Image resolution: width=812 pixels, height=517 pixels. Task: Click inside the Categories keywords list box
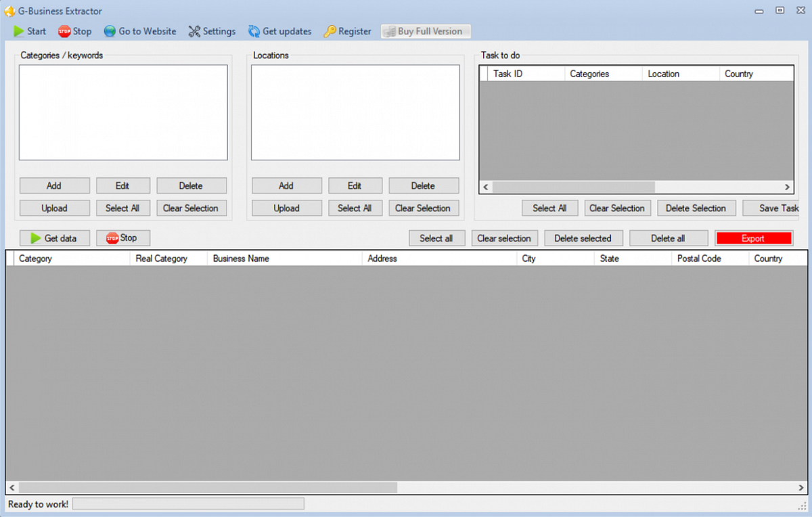tap(122, 112)
